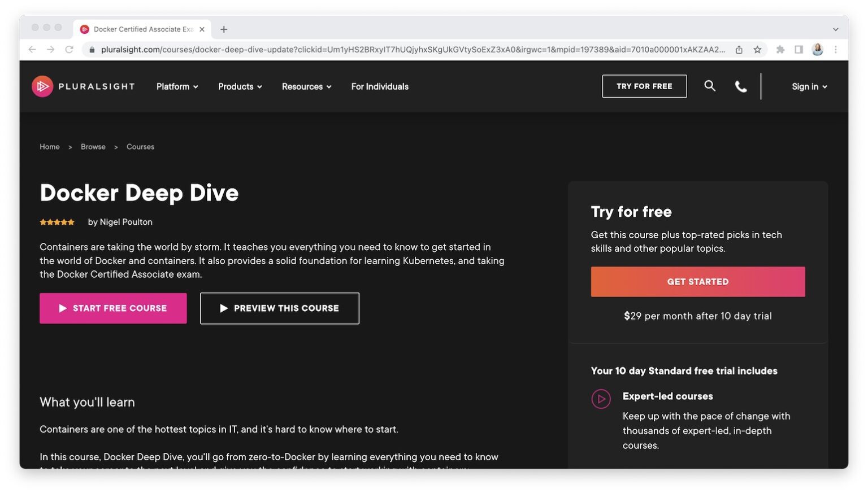Expand the Sign in dropdown

coord(809,86)
